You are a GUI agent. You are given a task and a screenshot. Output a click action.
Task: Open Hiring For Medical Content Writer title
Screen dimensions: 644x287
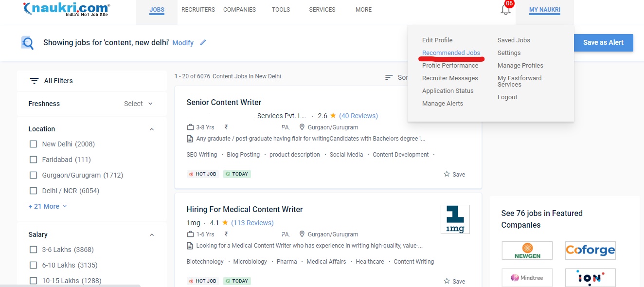point(245,209)
